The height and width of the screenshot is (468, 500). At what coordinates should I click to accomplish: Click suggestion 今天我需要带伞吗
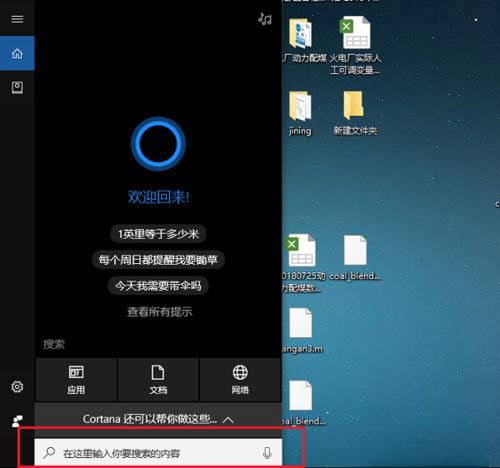click(x=158, y=286)
